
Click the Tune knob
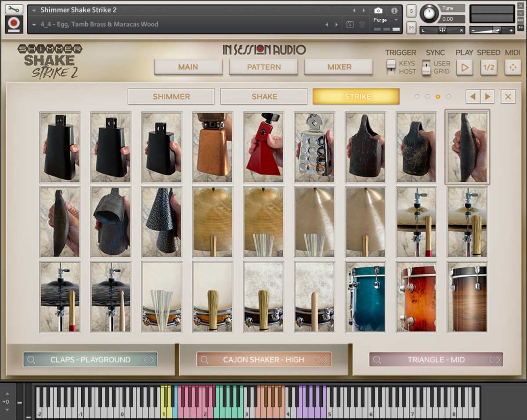429,14
